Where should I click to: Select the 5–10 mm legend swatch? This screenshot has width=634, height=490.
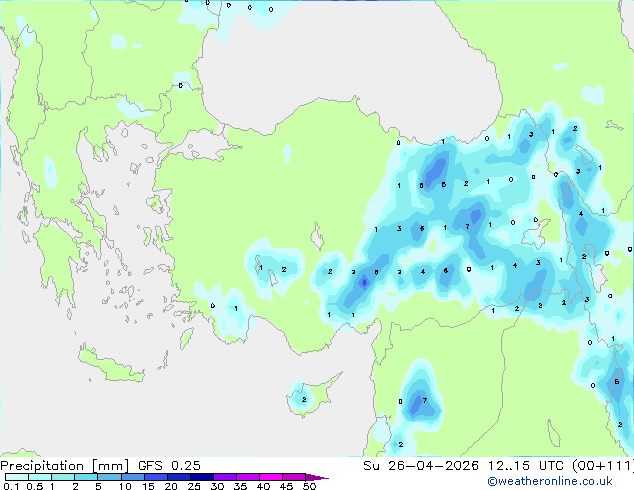pyautogui.click(x=109, y=477)
